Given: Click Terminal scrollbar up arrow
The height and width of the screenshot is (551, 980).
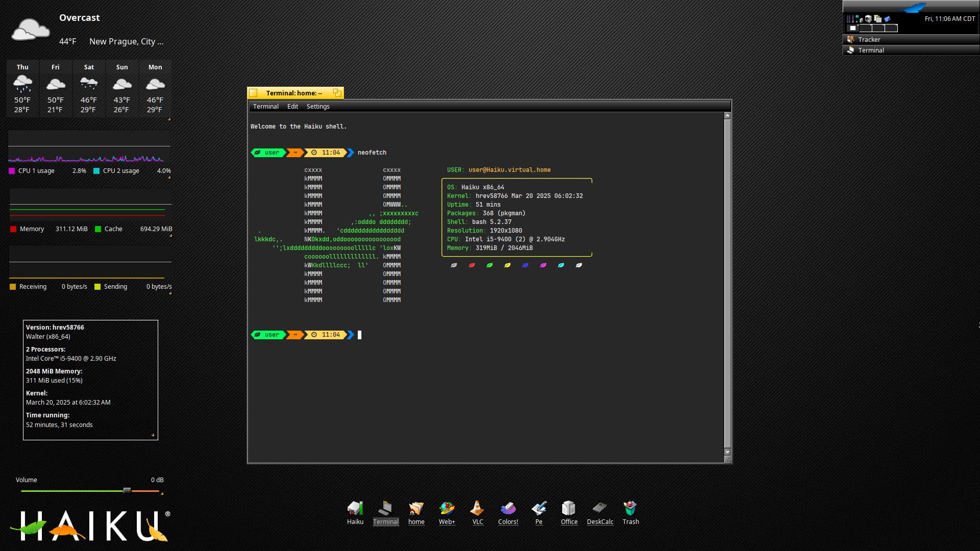Looking at the screenshot, I should pos(727,116).
